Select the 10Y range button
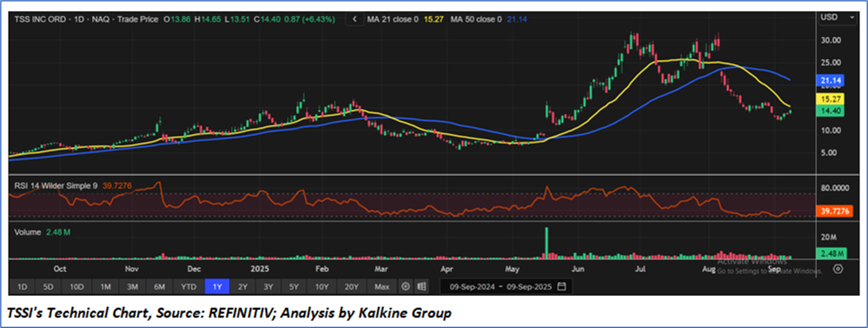The width and height of the screenshot is (868, 328). (322, 286)
